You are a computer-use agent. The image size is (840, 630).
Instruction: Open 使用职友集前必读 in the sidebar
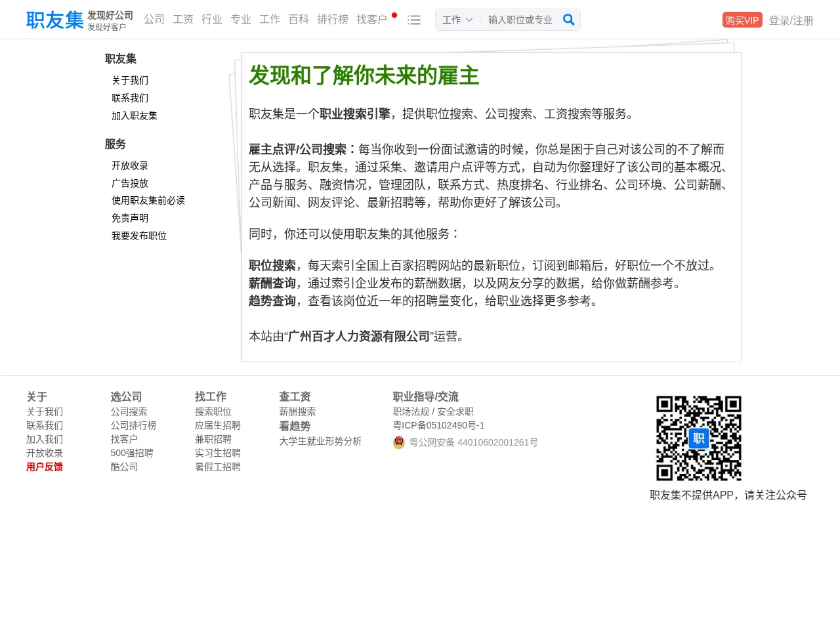point(148,200)
